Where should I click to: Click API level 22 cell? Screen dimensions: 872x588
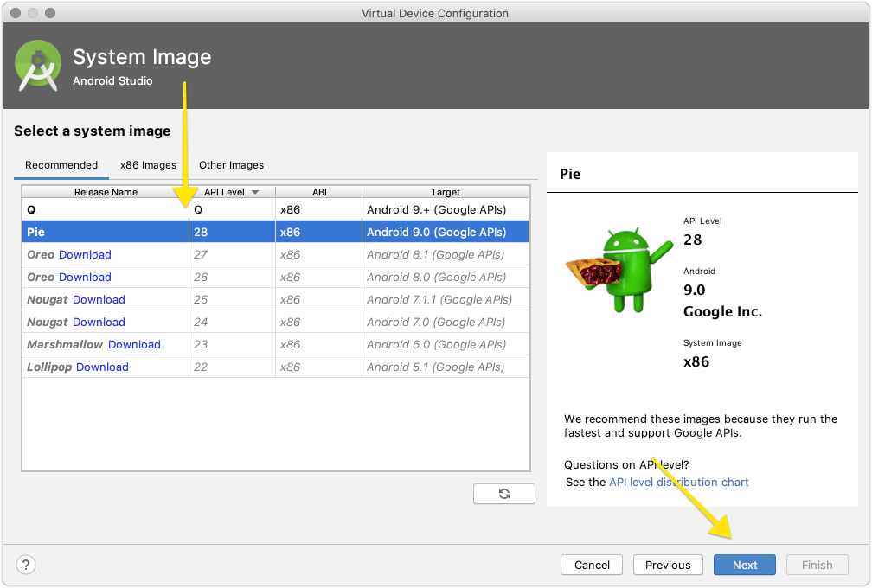pyautogui.click(x=232, y=367)
